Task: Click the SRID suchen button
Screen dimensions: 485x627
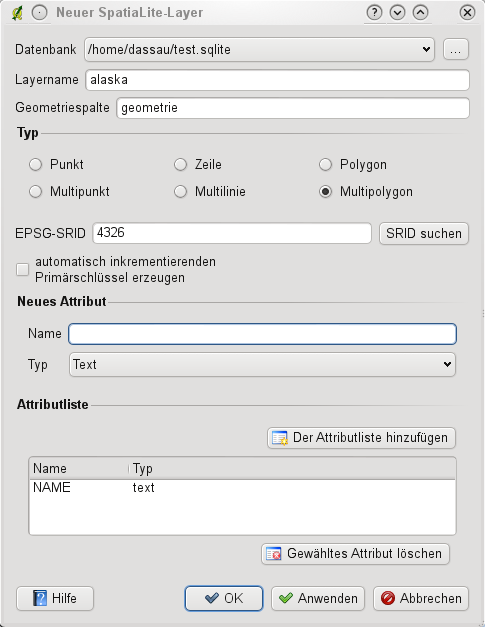Action: point(424,234)
